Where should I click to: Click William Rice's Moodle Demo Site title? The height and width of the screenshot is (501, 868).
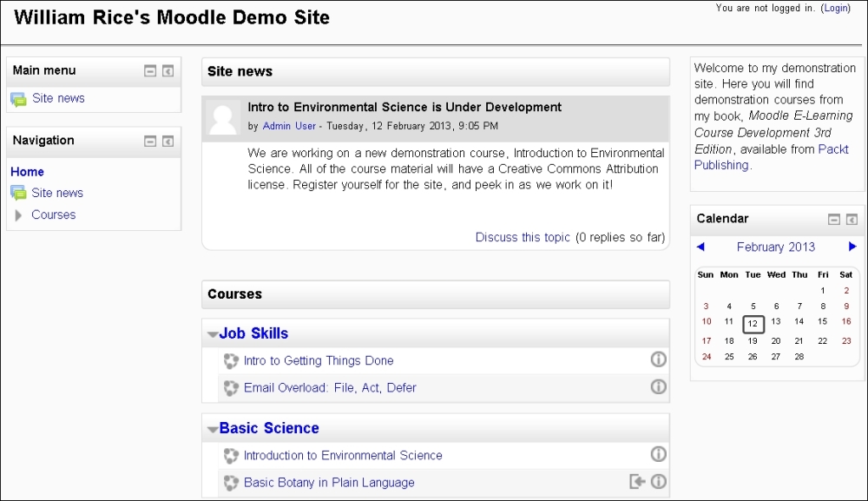click(x=172, y=17)
